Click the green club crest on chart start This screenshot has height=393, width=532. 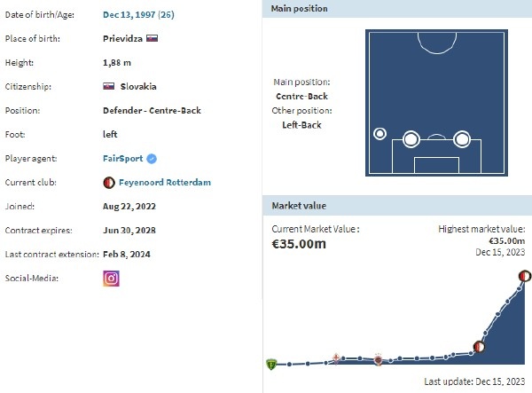coord(271,365)
